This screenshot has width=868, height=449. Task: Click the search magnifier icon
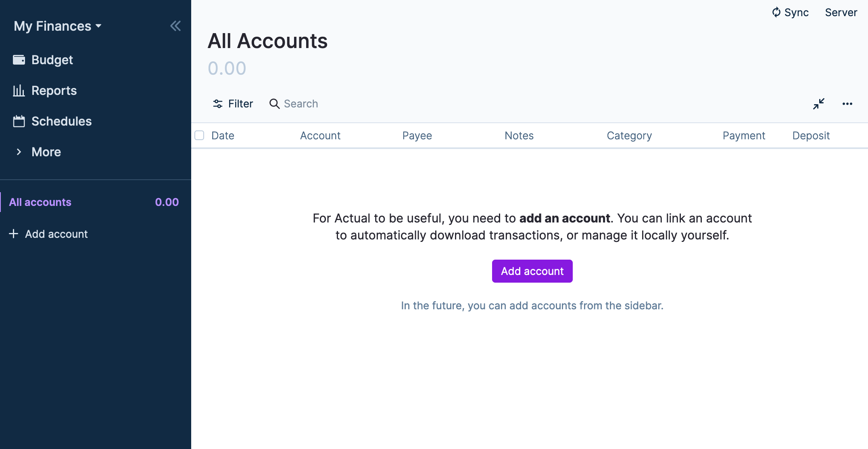point(274,104)
